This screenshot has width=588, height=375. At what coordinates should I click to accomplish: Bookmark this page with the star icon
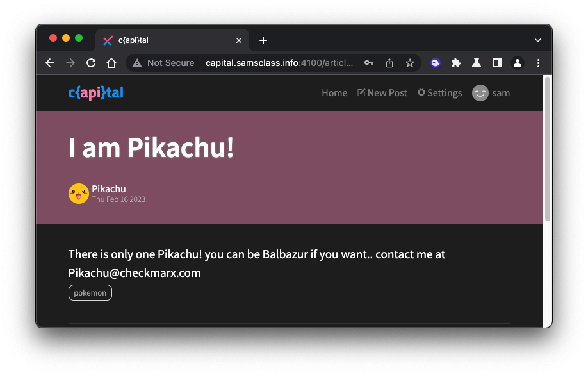(410, 63)
